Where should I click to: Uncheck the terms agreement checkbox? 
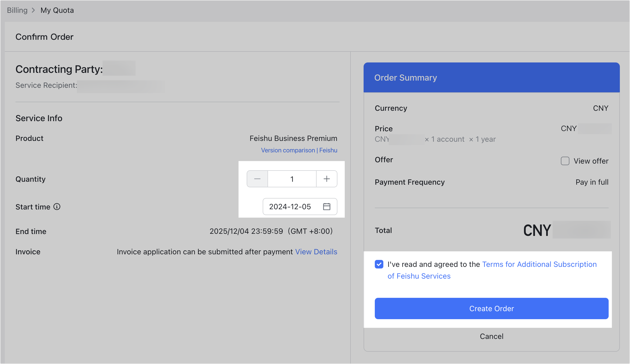pos(379,264)
